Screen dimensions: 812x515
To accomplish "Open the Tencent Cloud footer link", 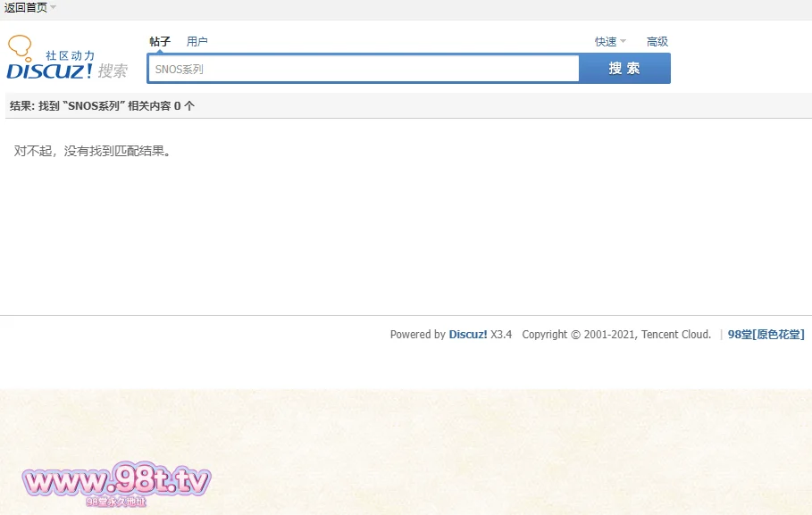I will (x=675, y=335).
